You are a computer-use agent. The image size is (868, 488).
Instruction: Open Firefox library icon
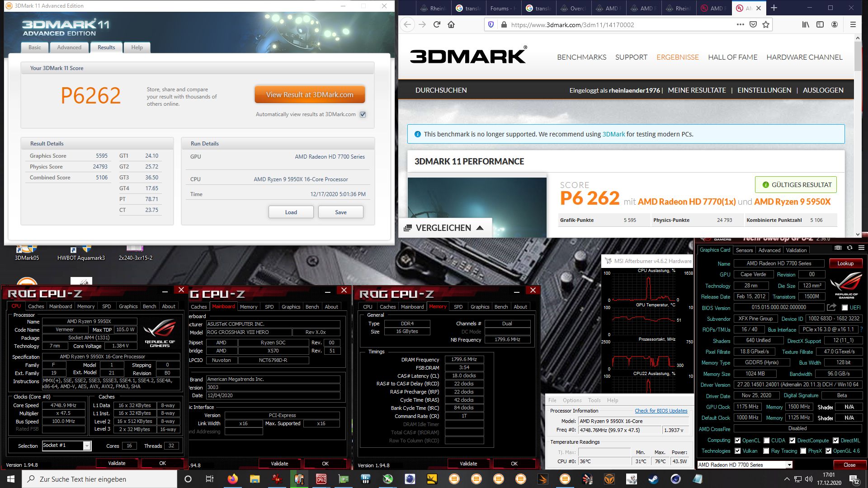point(806,24)
